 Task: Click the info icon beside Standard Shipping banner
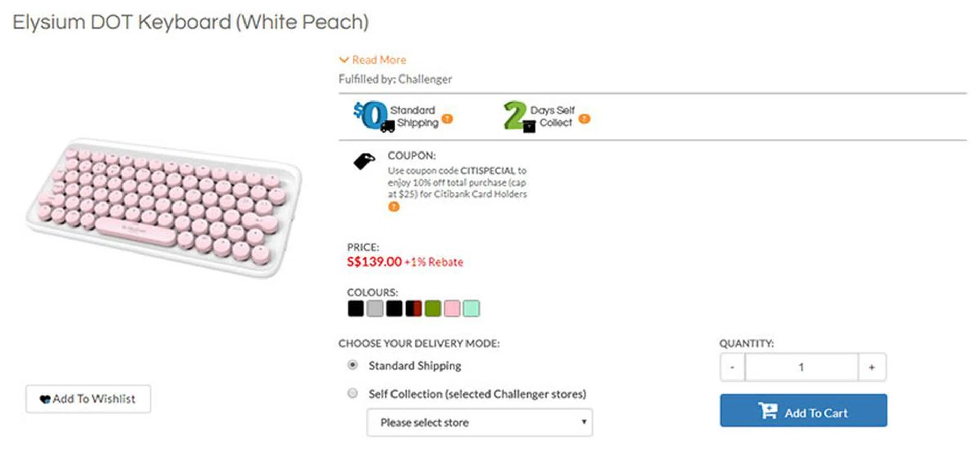(x=447, y=119)
